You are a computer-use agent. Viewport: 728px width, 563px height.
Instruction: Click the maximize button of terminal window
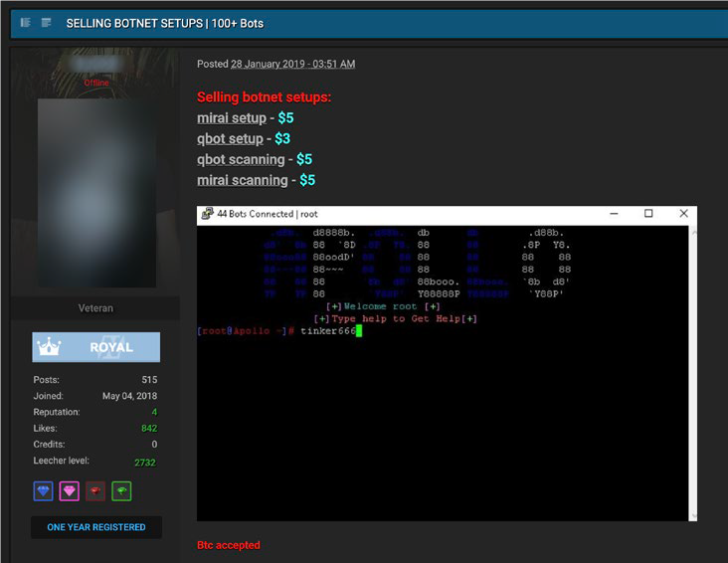pos(648,214)
